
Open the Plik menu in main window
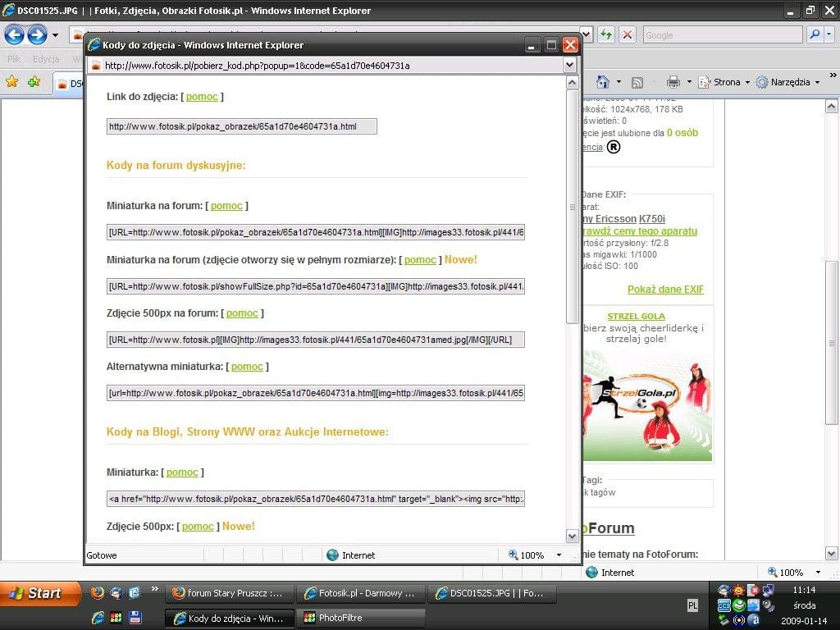click(x=15, y=59)
